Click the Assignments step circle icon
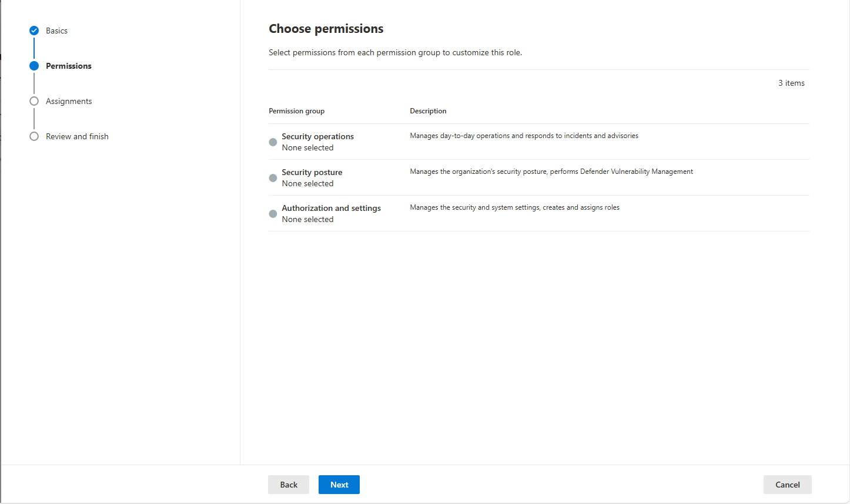Image resolution: width=850 pixels, height=504 pixels. click(x=34, y=101)
